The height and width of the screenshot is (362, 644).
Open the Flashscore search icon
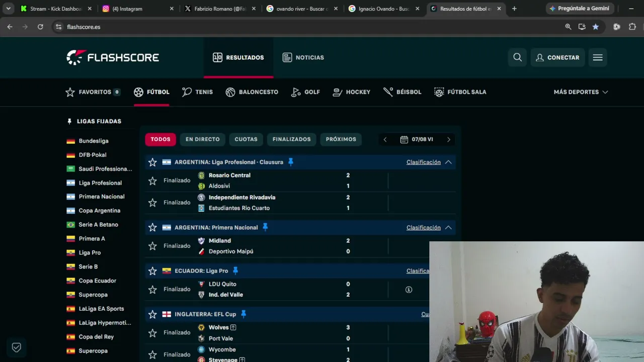click(x=517, y=57)
